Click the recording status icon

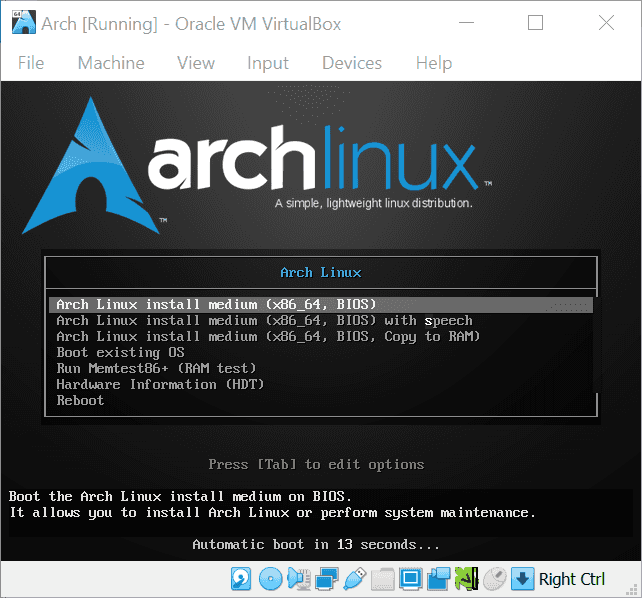439,579
